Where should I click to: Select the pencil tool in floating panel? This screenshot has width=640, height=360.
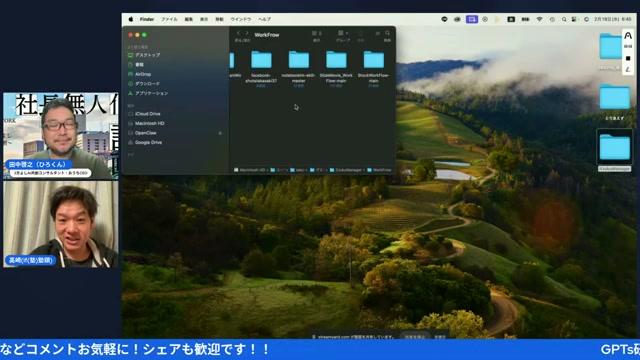628,69
